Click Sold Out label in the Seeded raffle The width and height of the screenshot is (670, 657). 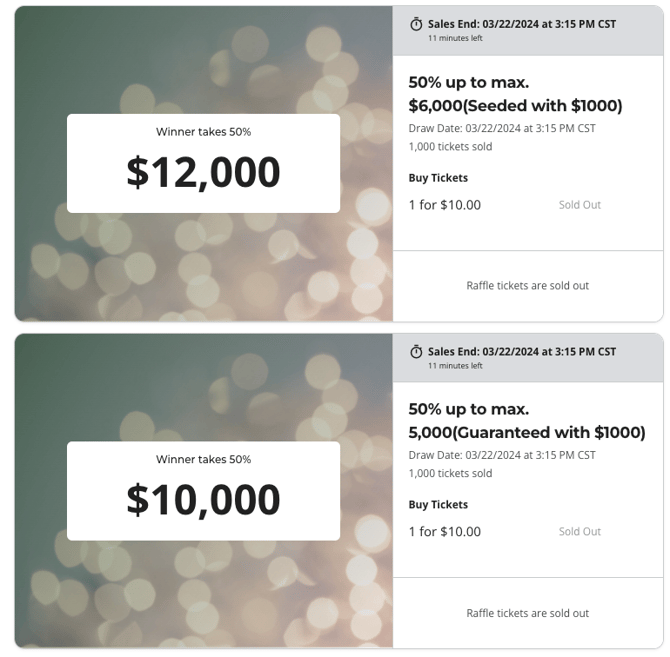tap(579, 205)
